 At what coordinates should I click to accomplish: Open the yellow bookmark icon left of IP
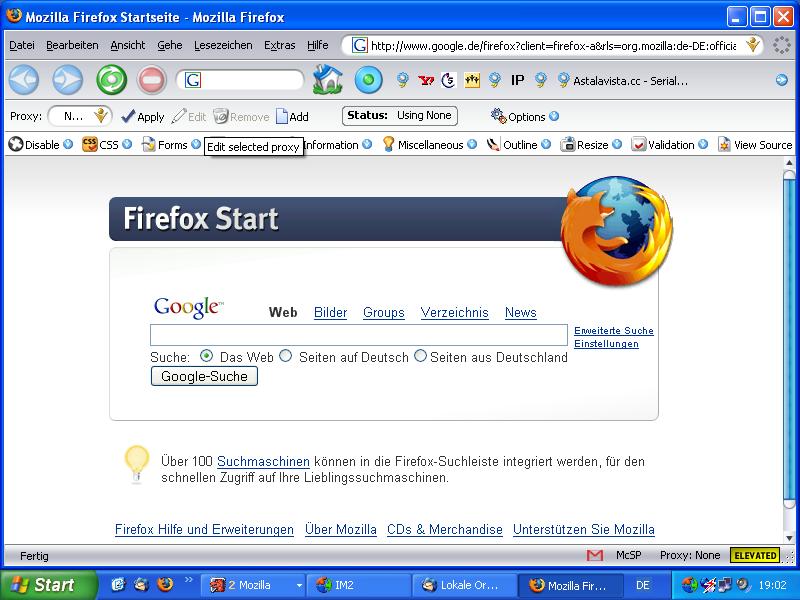[x=472, y=80]
